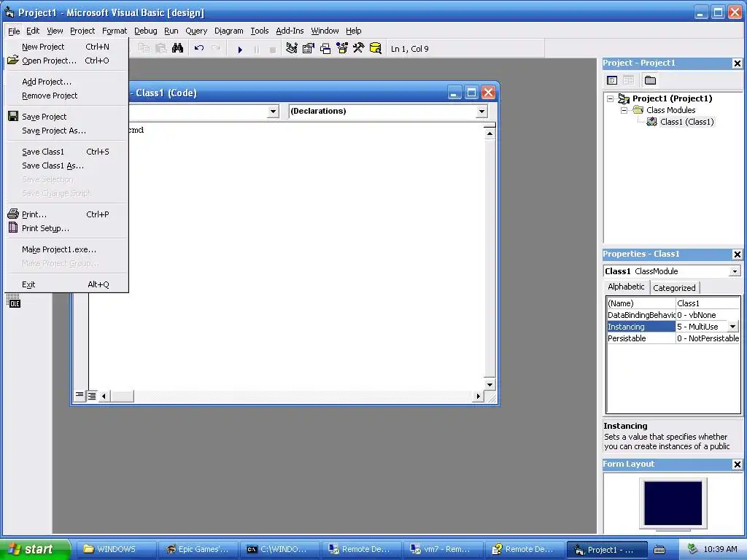The height and width of the screenshot is (560, 747).
Task: Collapse the Project1 (Project1) tree node
Action: pos(611,98)
